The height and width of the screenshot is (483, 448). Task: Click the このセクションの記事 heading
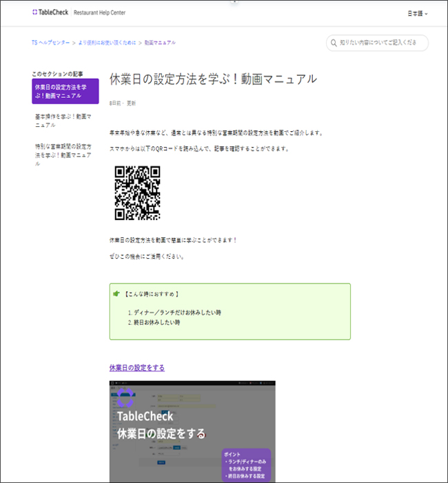pyautogui.click(x=57, y=74)
